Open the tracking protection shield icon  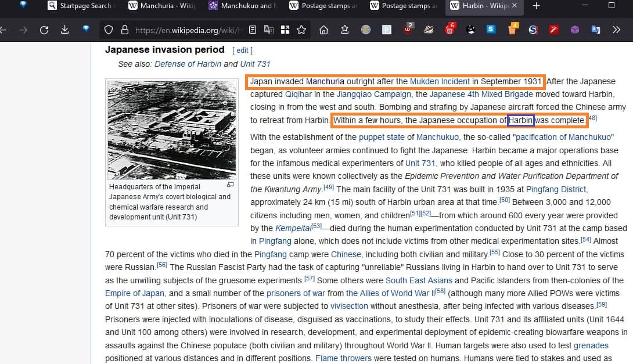click(x=108, y=30)
